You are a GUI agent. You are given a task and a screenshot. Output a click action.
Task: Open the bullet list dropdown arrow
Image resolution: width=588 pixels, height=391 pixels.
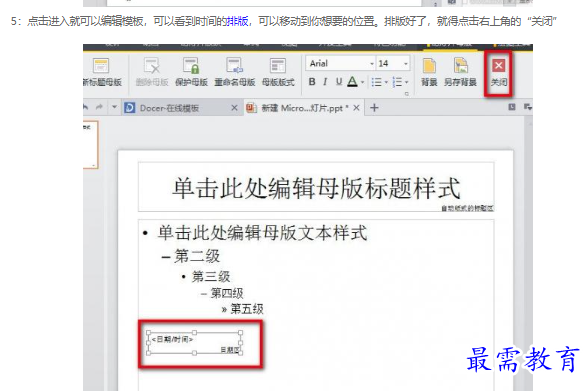coord(386,82)
